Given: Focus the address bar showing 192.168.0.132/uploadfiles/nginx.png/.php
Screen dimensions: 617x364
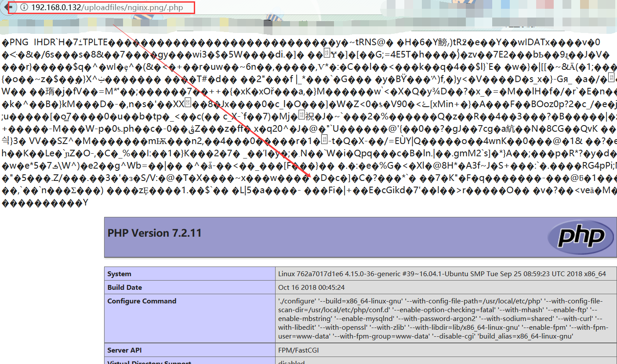Looking at the screenshot, I should (107, 7).
